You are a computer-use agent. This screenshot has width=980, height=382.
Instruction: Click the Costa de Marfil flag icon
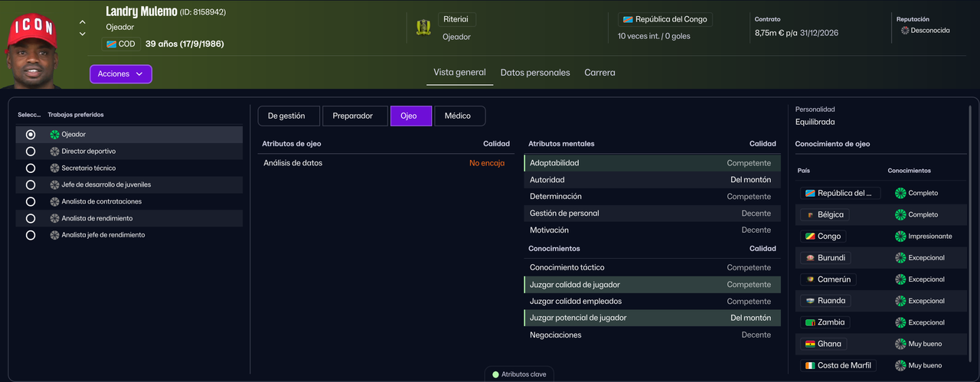[x=809, y=366]
